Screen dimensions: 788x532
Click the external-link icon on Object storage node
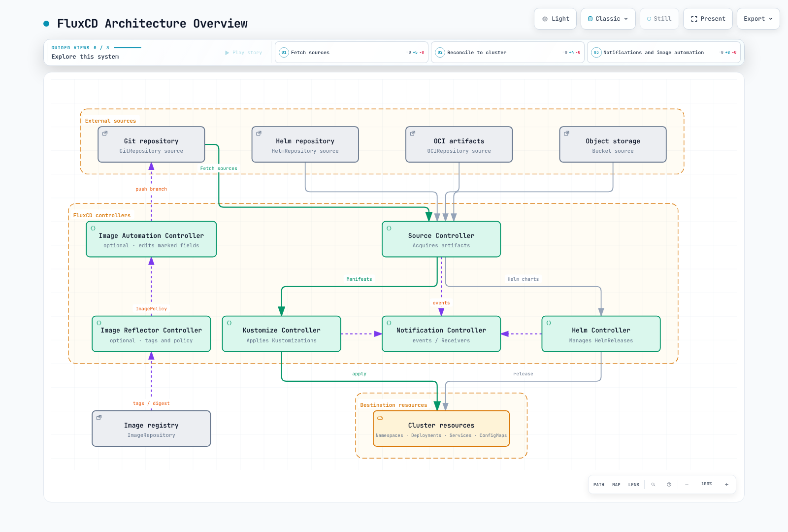pyautogui.click(x=566, y=133)
